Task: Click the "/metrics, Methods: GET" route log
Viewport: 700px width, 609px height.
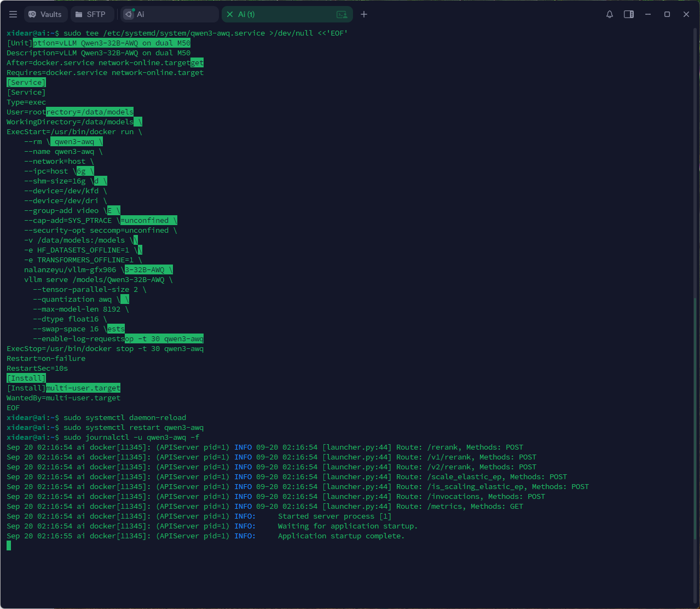Action: coord(475,506)
